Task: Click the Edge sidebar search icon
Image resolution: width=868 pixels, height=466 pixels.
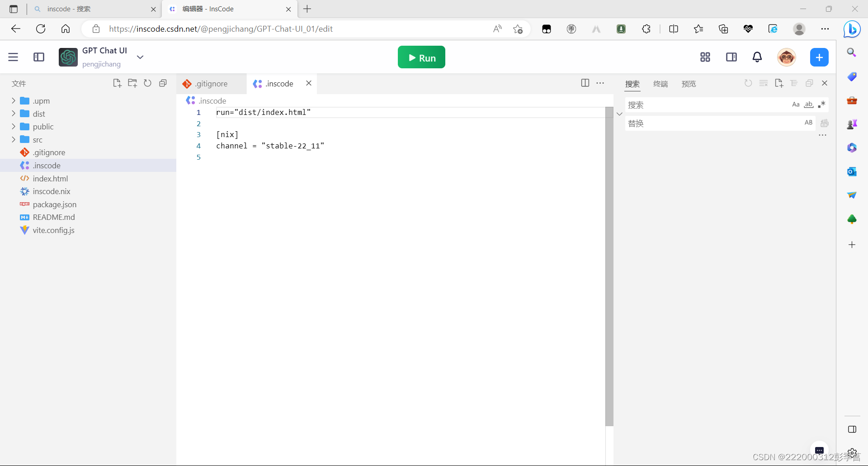Action: click(x=852, y=52)
